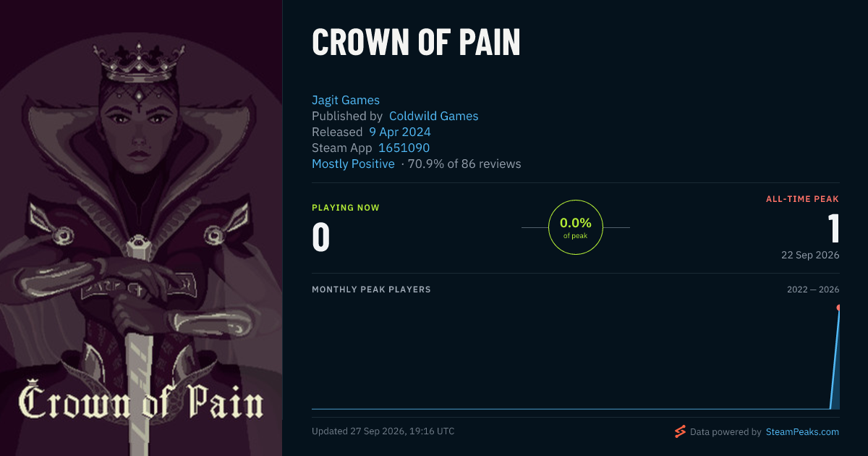Open the SteamPeaks.com link
Screen dimensions: 868x456
pos(802,432)
